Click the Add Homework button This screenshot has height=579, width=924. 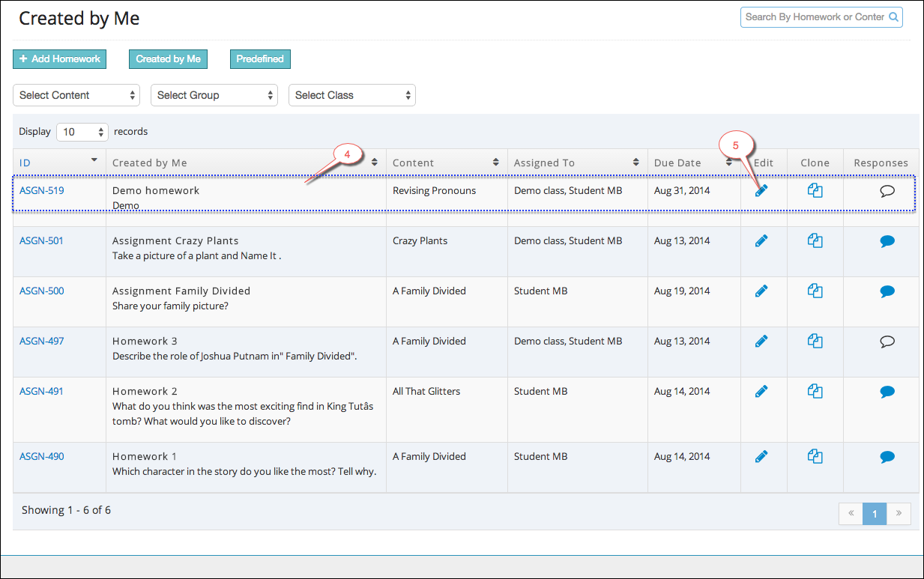click(60, 59)
